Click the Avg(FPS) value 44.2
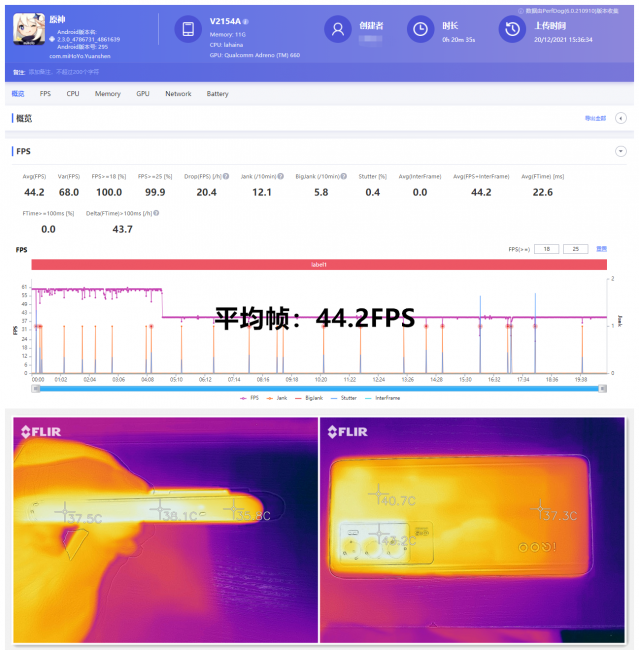 coord(34,192)
